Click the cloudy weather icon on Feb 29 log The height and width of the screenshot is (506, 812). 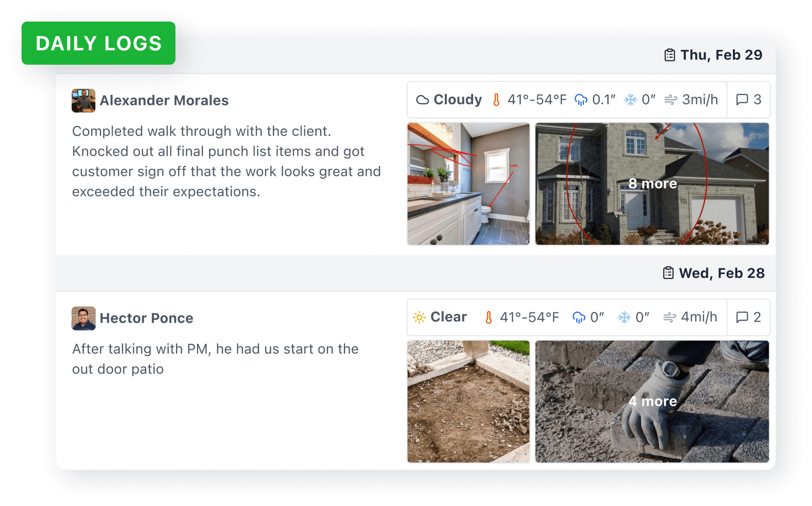422,100
